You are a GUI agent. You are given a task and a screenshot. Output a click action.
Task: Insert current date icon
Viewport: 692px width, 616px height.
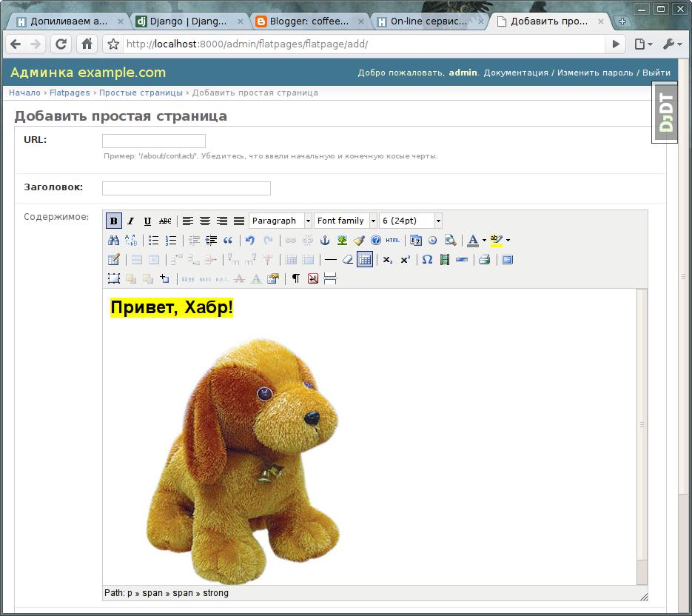click(416, 240)
